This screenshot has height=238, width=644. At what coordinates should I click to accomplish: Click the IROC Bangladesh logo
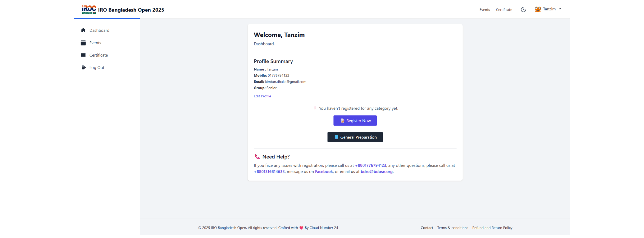89,10
